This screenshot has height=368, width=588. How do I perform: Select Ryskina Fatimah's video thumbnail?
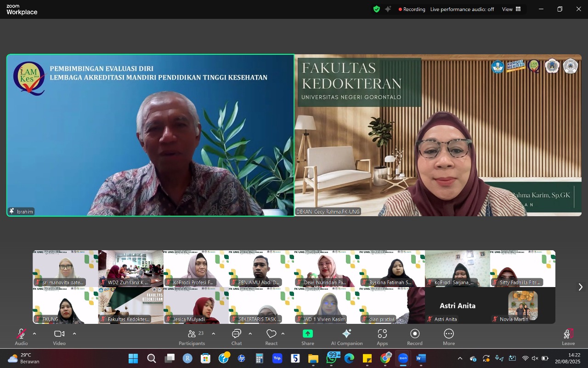[392, 269]
